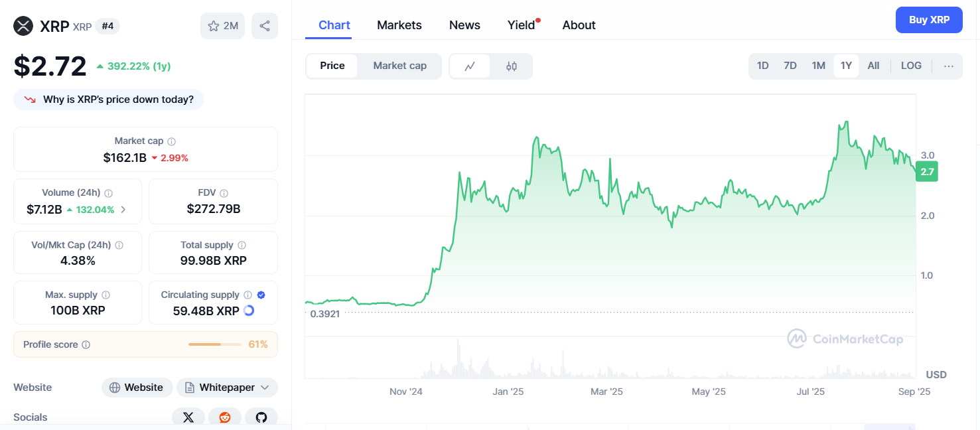Switch to the Markets tab
980x430 pixels.
pos(399,25)
